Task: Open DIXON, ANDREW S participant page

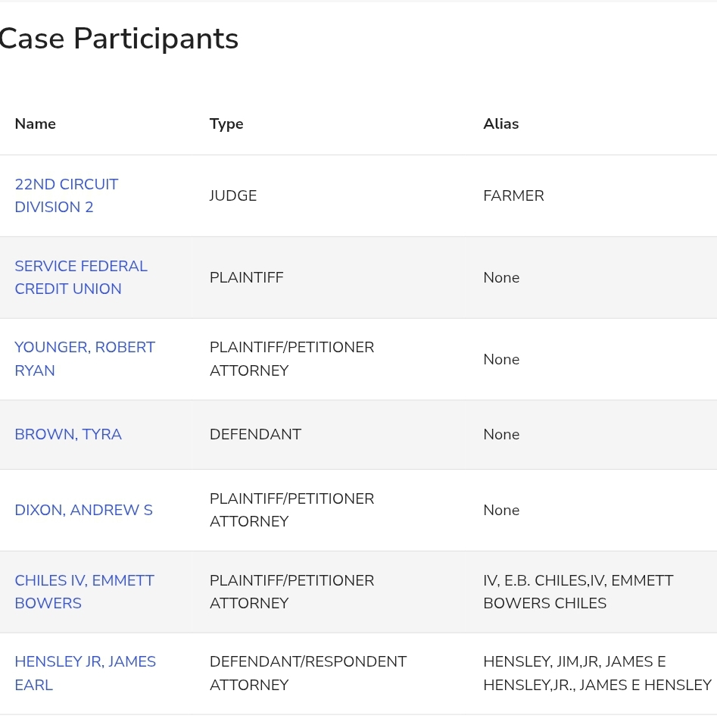Action: click(83, 510)
